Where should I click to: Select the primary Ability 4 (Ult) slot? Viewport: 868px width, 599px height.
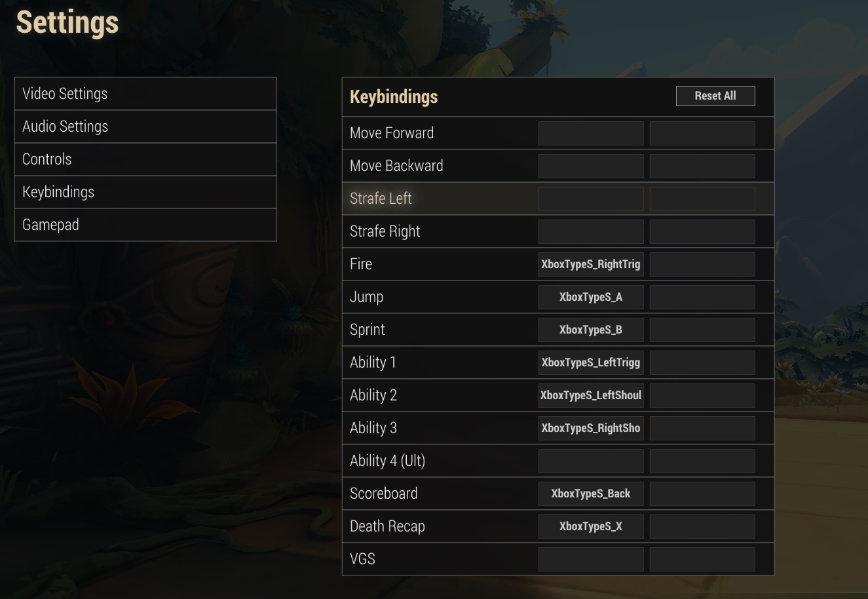tap(591, 461)
